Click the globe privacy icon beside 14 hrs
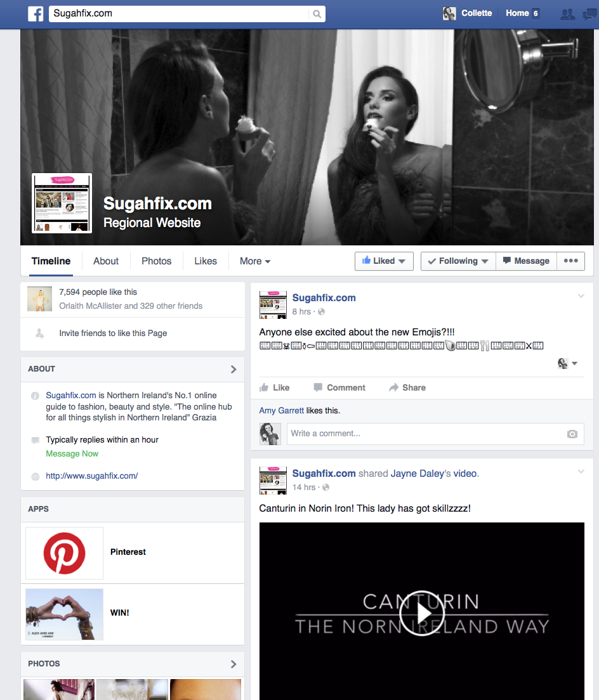The height and width of the screenshot is (700, 599). (326, 487)
